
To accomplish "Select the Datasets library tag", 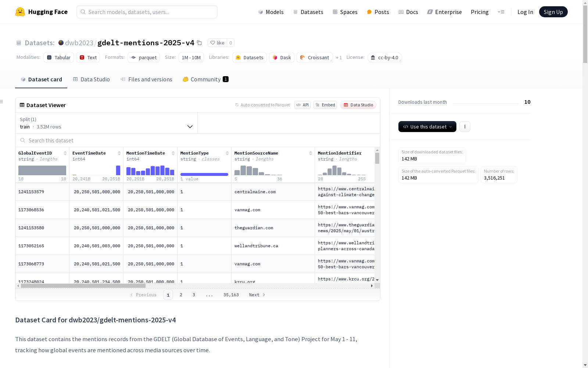I will [250, 57].
